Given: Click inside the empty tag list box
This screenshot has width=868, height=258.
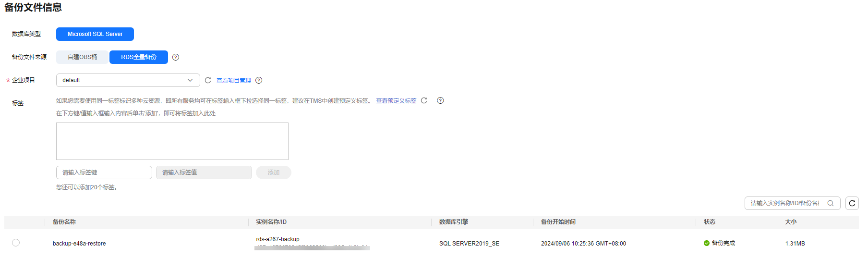Looking at the screenshot, I should pos(172,141).
